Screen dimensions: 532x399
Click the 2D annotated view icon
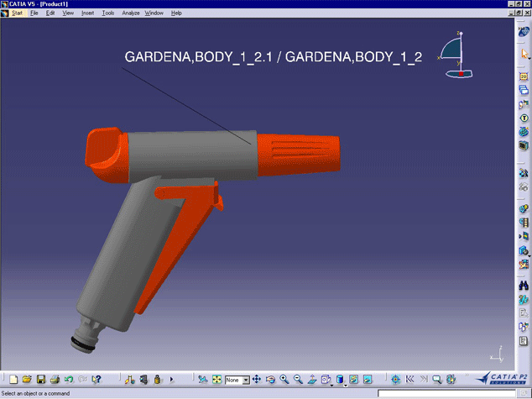(524, 76)
